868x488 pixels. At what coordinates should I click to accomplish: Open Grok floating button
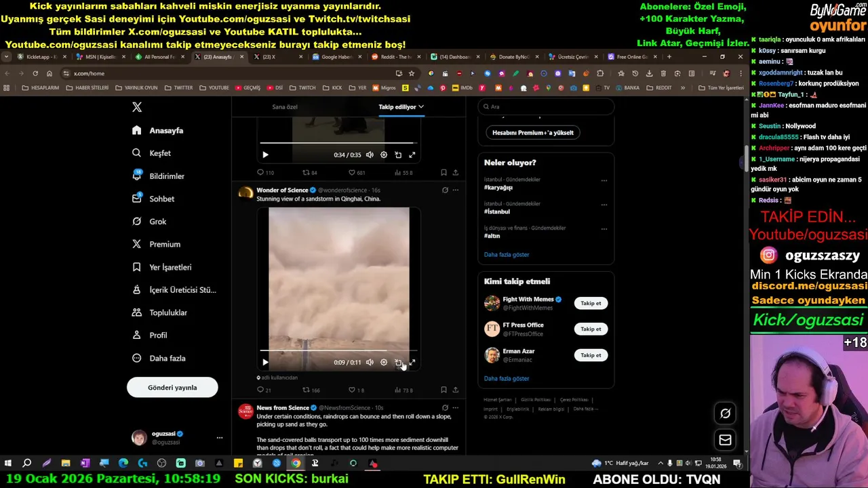tap(725, 413)
